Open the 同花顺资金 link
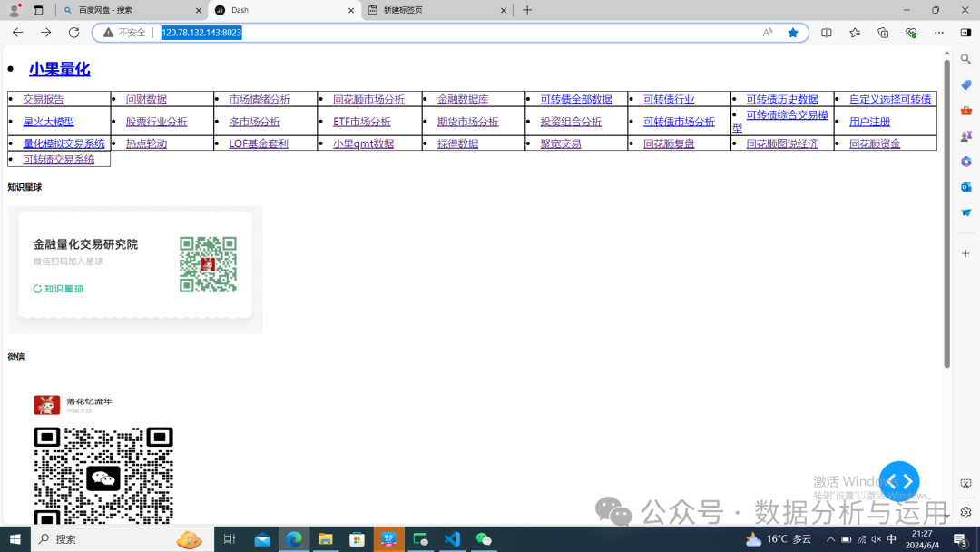Image resolution: width=980 pixels, height=552 pixels. tap(875, 143)
